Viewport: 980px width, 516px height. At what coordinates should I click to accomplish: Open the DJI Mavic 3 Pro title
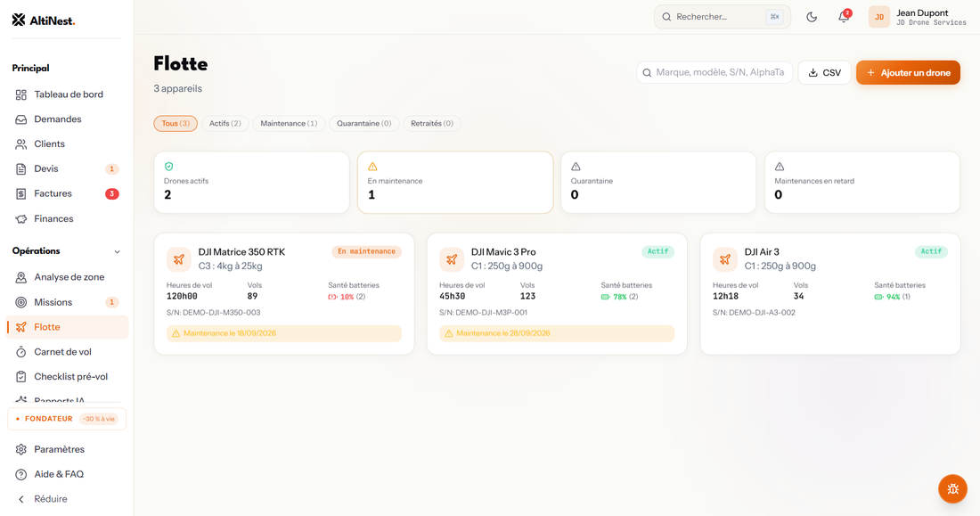[x=503, y=252]
